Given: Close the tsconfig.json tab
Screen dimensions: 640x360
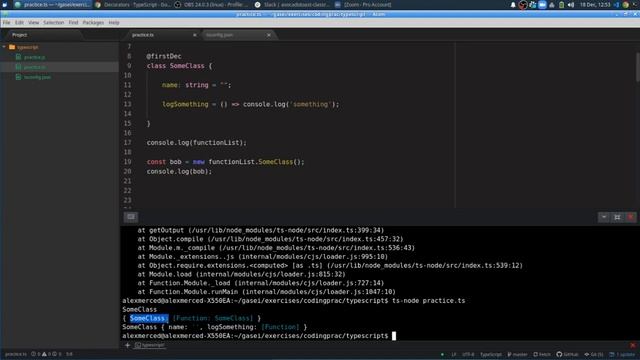Looking at the screenshot, I should click(x=269, y=35).
